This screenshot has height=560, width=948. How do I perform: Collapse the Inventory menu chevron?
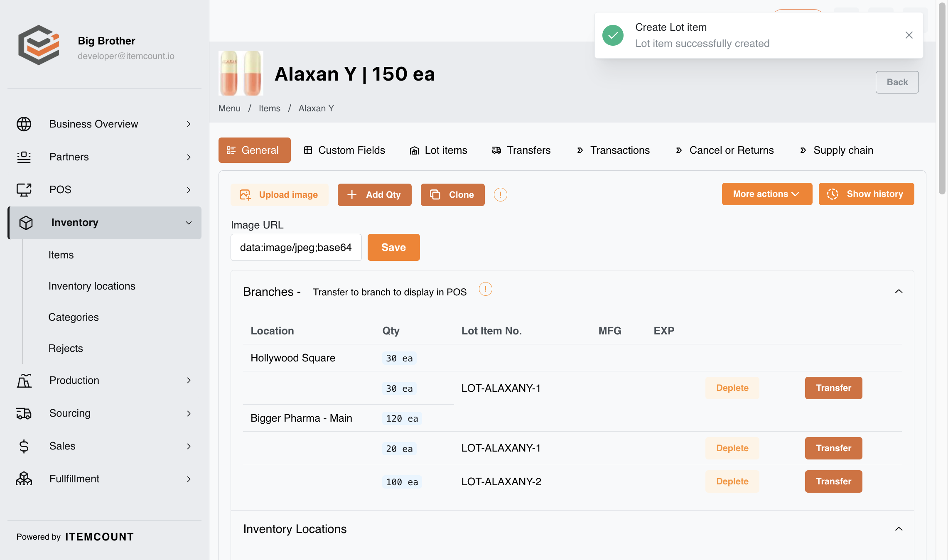pos(189,223)
